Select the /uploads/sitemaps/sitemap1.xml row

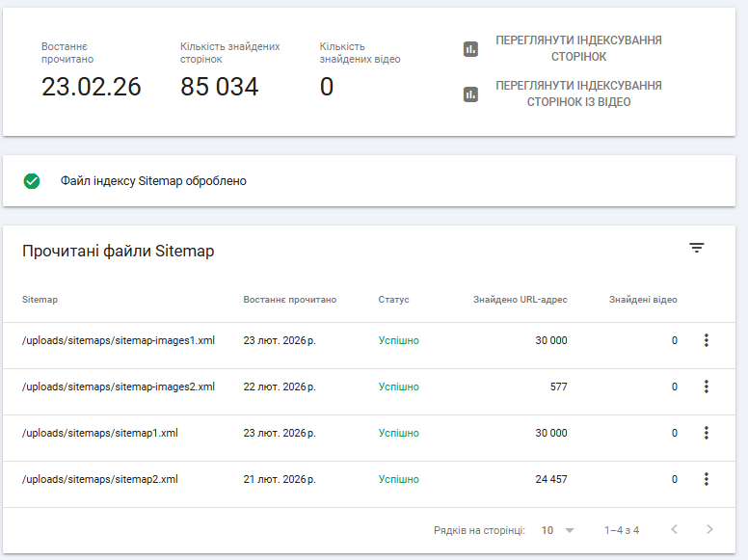tap(100, 433)
